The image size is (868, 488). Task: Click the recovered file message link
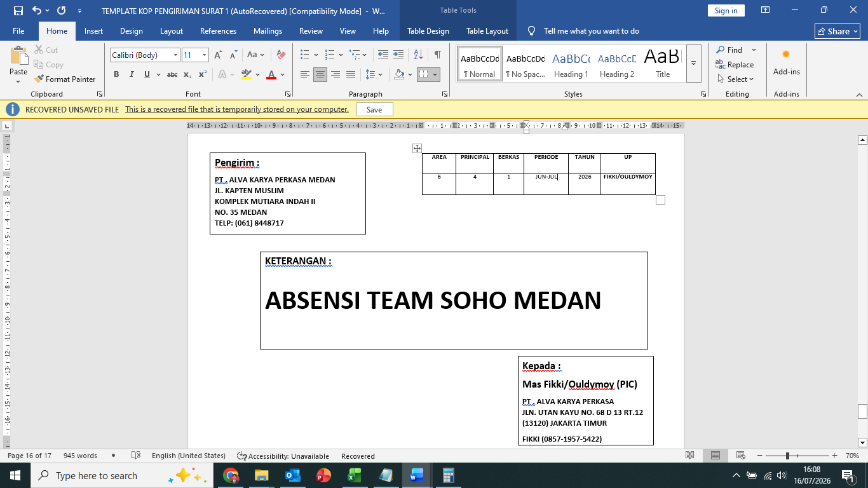pyautogui.click(x=237, y=109)
